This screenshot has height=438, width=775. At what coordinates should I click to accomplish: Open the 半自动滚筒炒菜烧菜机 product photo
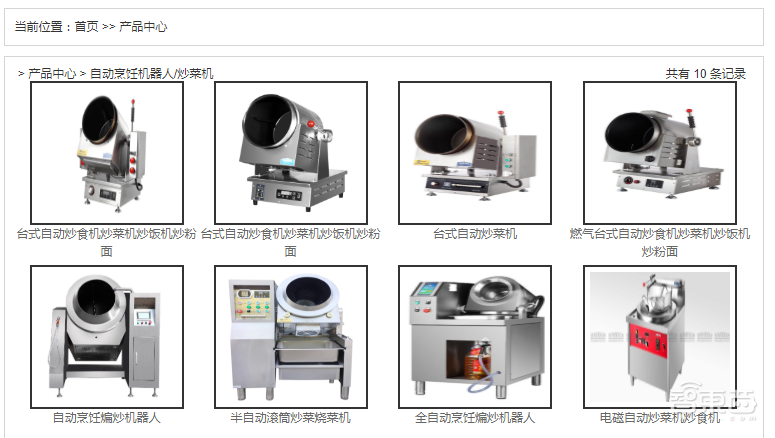pyautogui.click(x=291, y=337)
